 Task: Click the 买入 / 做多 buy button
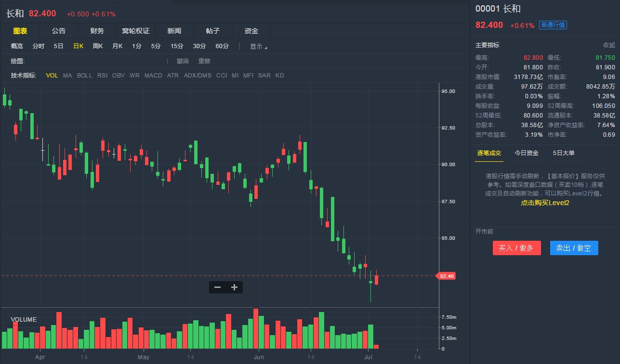[x=516, y=248]
